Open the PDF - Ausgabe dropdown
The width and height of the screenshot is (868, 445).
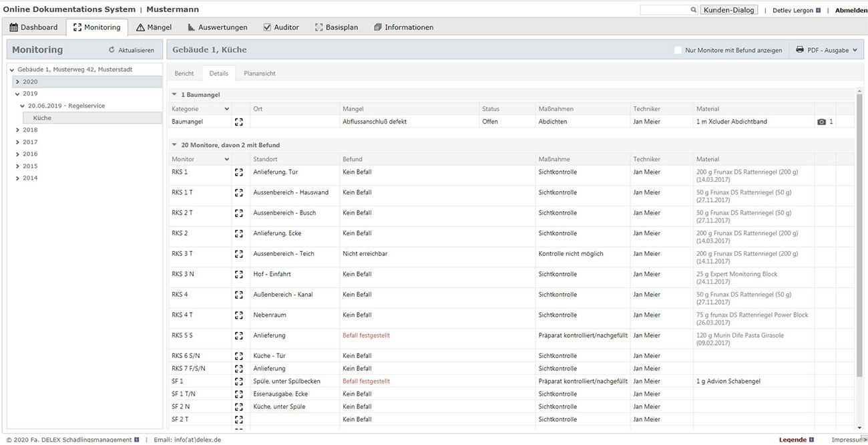pos(827,50)
